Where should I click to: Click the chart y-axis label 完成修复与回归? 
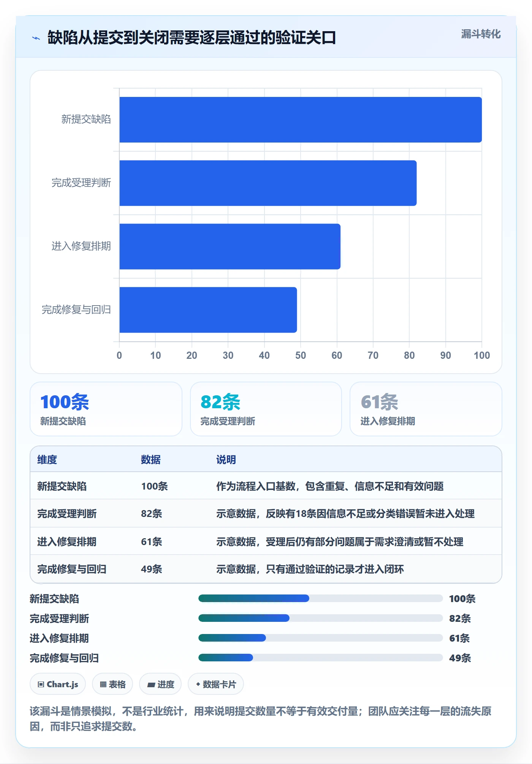(x=76, y=310)
